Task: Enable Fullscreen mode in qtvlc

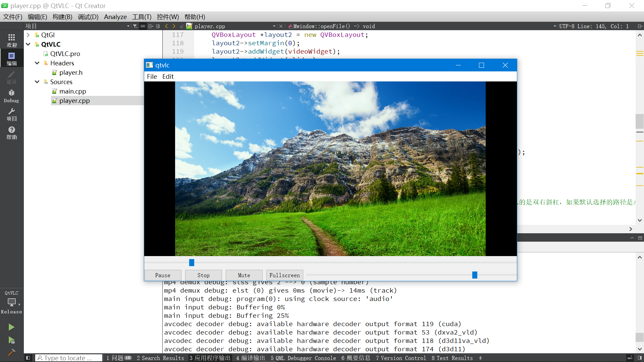Action: (x=284, y=275)
